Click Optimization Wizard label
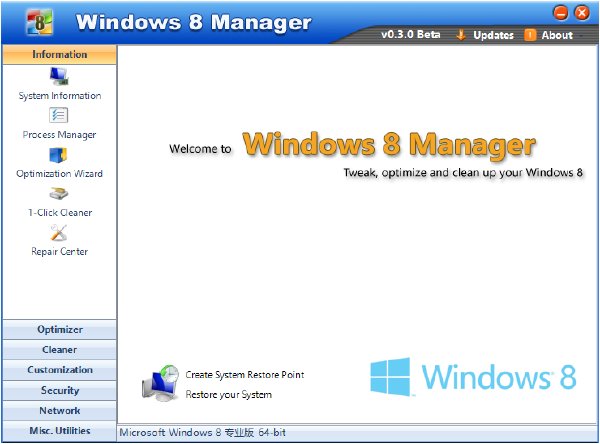Screen dimensions: 600x444 click(x=59, y=174)
